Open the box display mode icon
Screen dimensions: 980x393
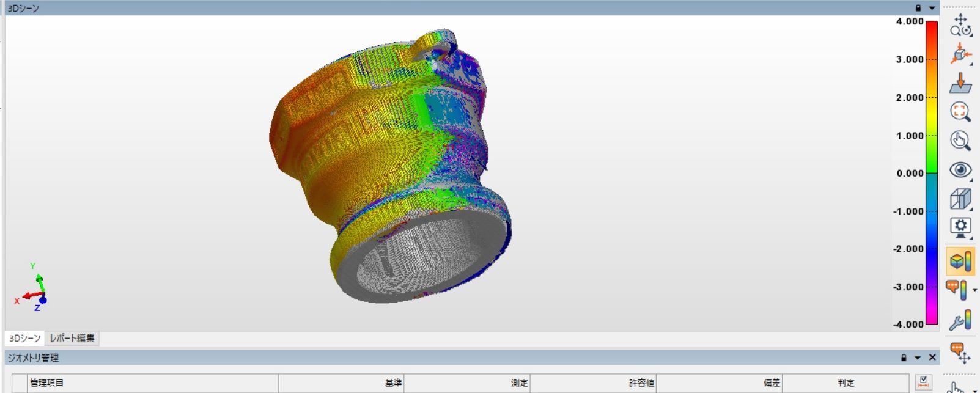pyautogui.click(x=960, y=199)
